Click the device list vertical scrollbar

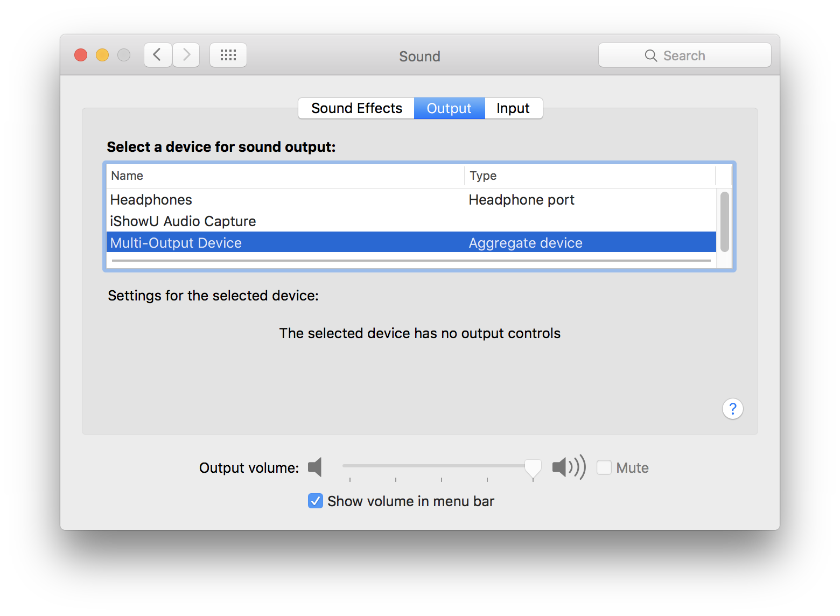[725, 222]
